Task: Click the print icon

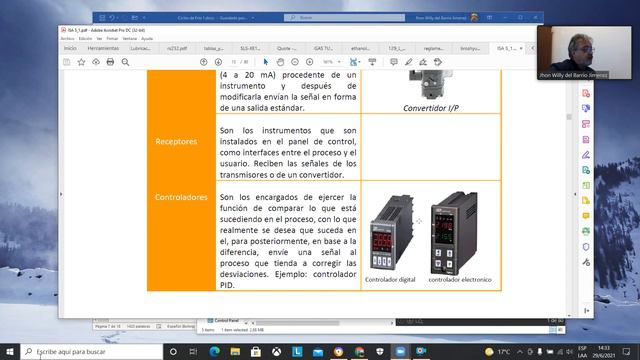Action: (x=110, y=62)
